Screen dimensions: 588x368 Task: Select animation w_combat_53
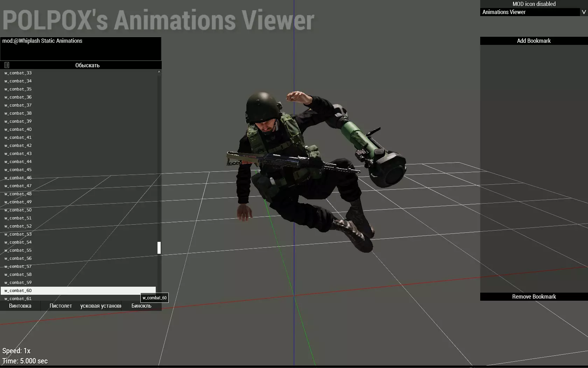pyautogui.click(x=78, y=234)
